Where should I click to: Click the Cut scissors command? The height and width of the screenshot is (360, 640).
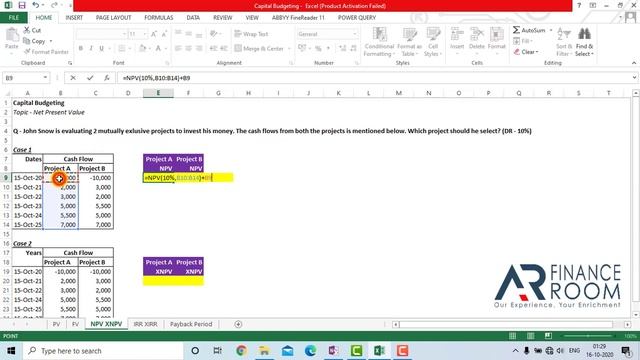coord(32,30)
